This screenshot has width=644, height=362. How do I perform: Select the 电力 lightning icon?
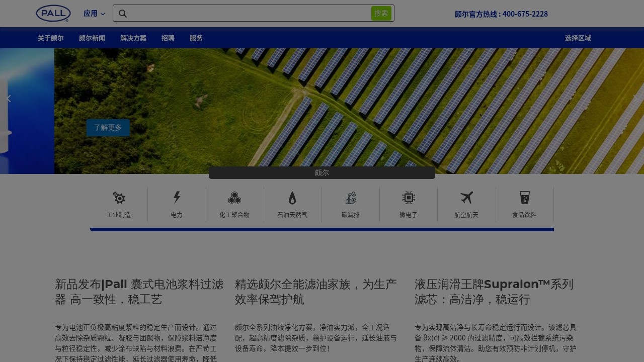pos(177,197)
